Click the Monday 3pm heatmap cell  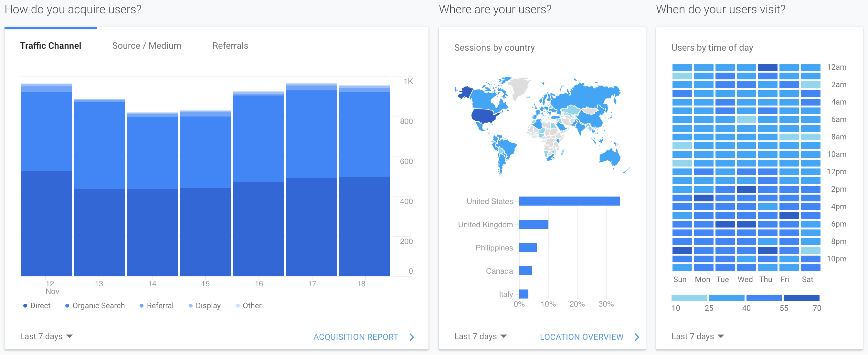coord(704,198)
